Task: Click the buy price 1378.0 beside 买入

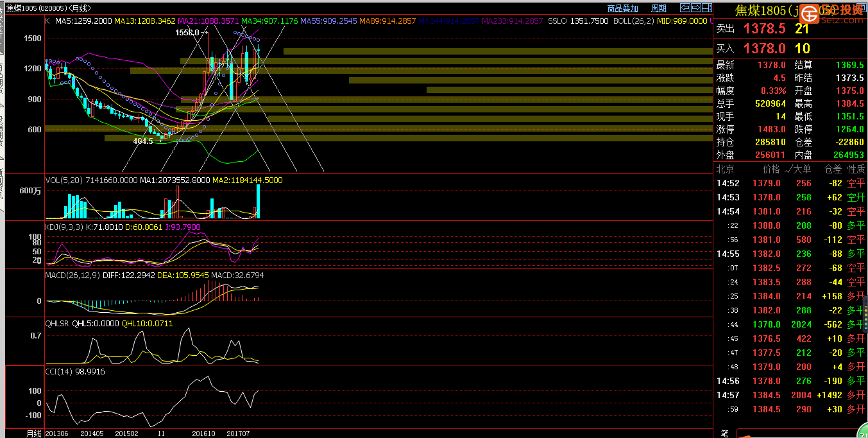Action: 764,49
